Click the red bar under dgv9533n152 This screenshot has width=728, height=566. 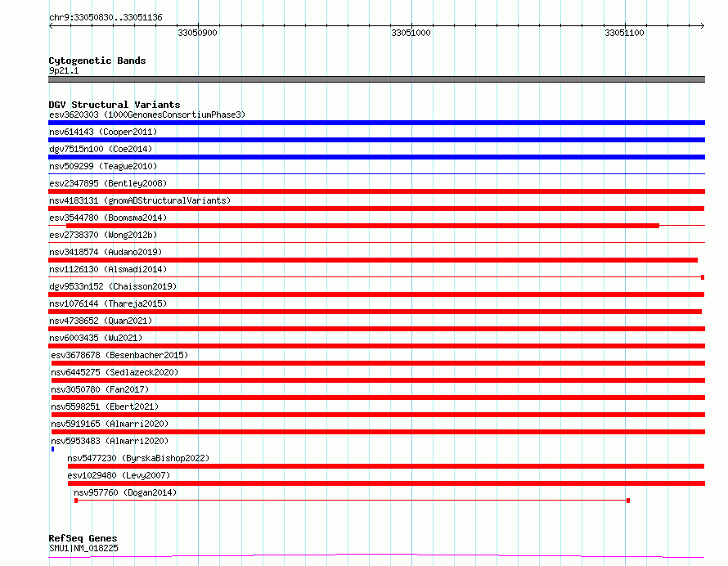pyautogui.click(x=376, y=294)
